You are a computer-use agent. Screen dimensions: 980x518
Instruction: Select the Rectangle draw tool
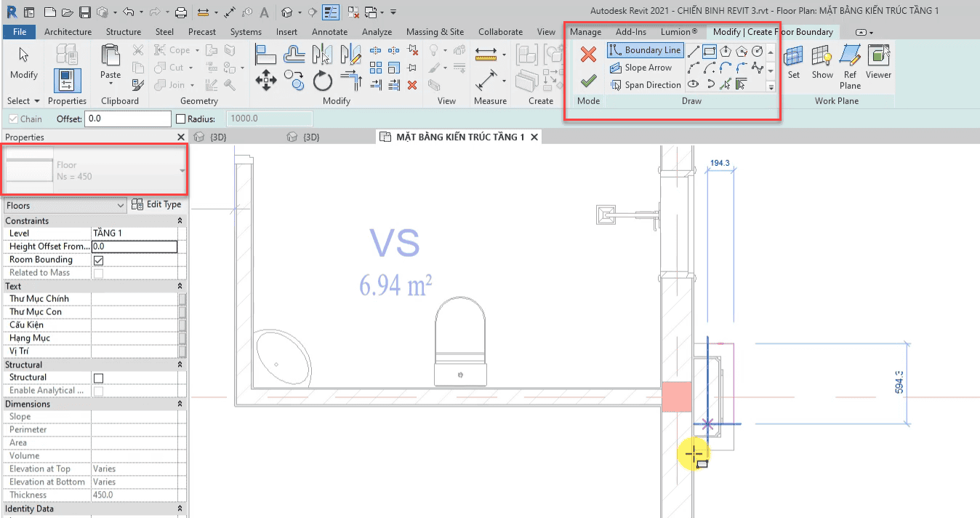(x=710, y=51)
